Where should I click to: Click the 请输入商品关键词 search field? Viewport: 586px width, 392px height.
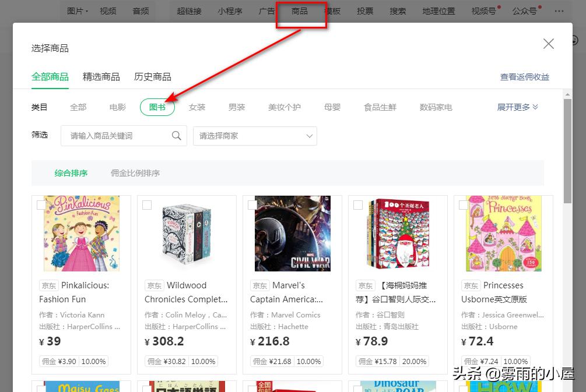coord(124,136)
